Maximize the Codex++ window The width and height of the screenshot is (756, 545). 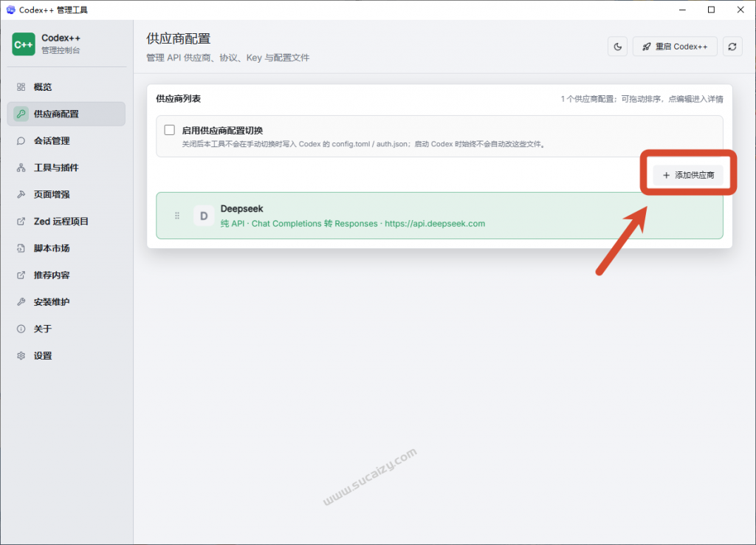pyautogui.click(x=711, y=10)
